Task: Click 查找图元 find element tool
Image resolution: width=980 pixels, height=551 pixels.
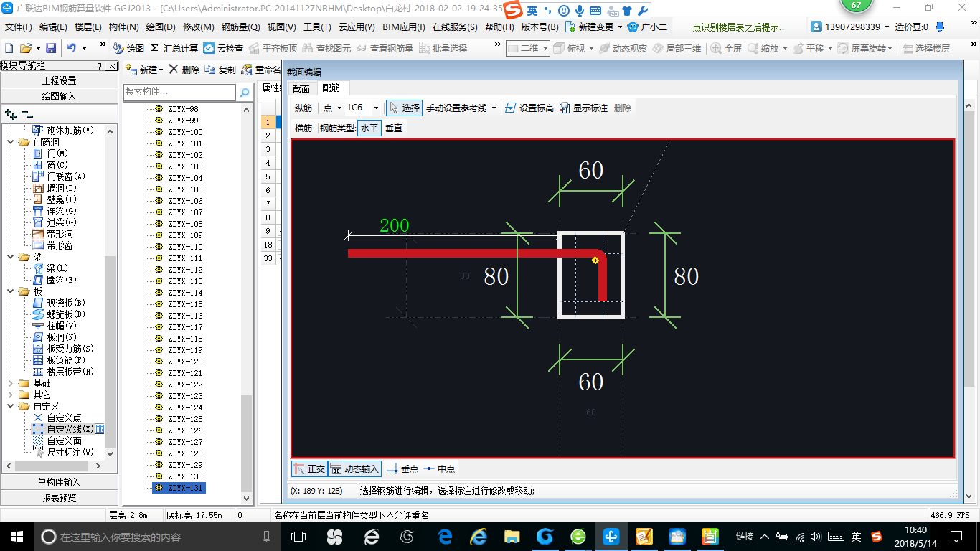Action: tap(327, 48)
